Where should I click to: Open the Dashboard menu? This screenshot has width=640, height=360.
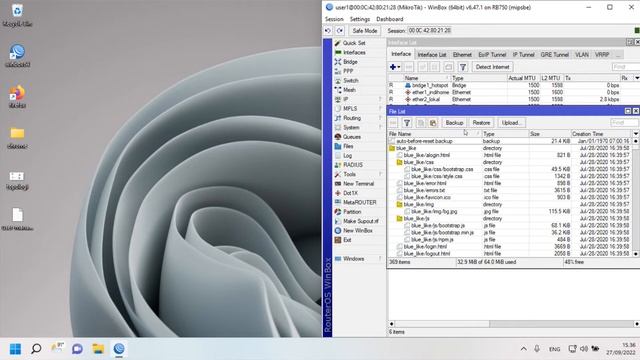point(389,19)
